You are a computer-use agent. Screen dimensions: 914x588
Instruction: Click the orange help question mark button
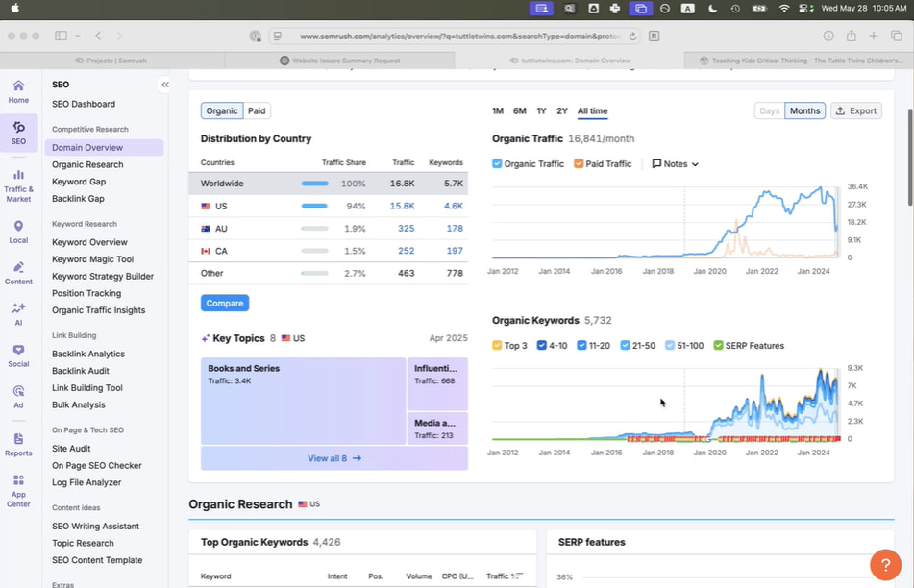pyautogui.click(x=885, y=565)
